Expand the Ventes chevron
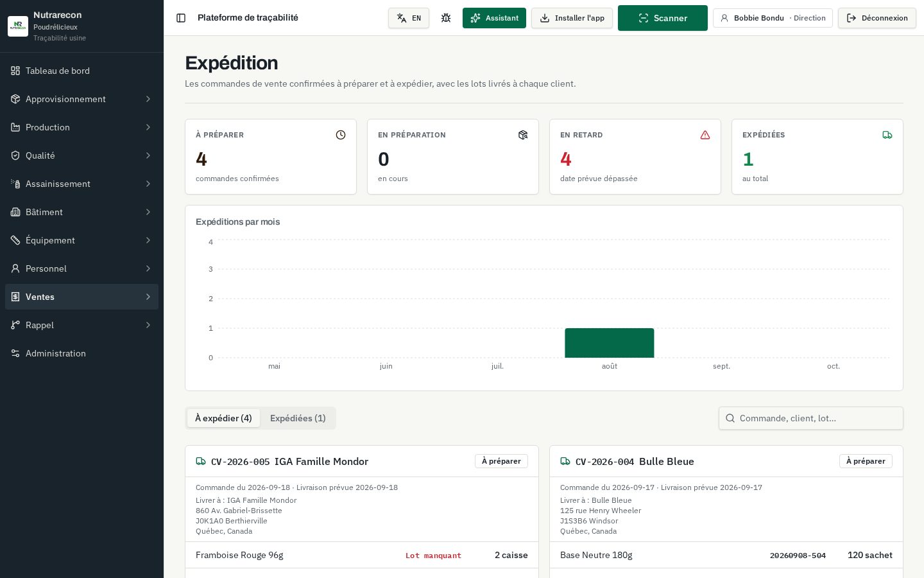Viewport: 924px width, 578px height. pos(148,297)
